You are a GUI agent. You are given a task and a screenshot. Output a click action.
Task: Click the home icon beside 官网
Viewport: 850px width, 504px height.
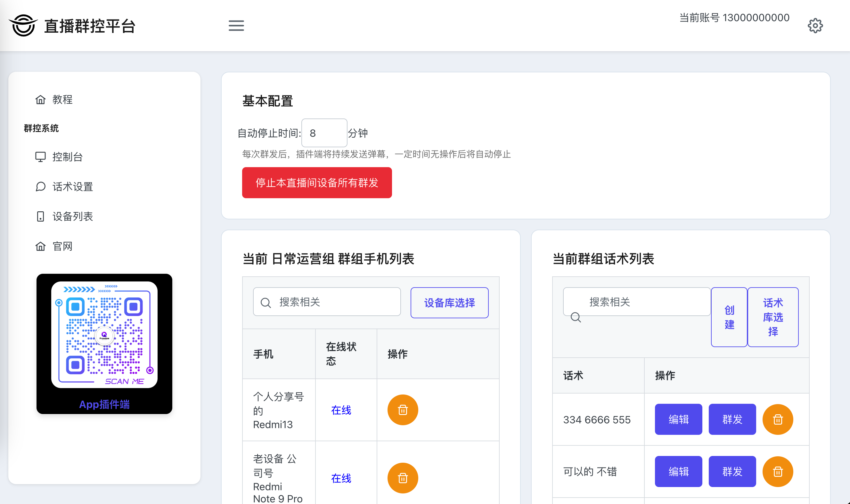40,246
